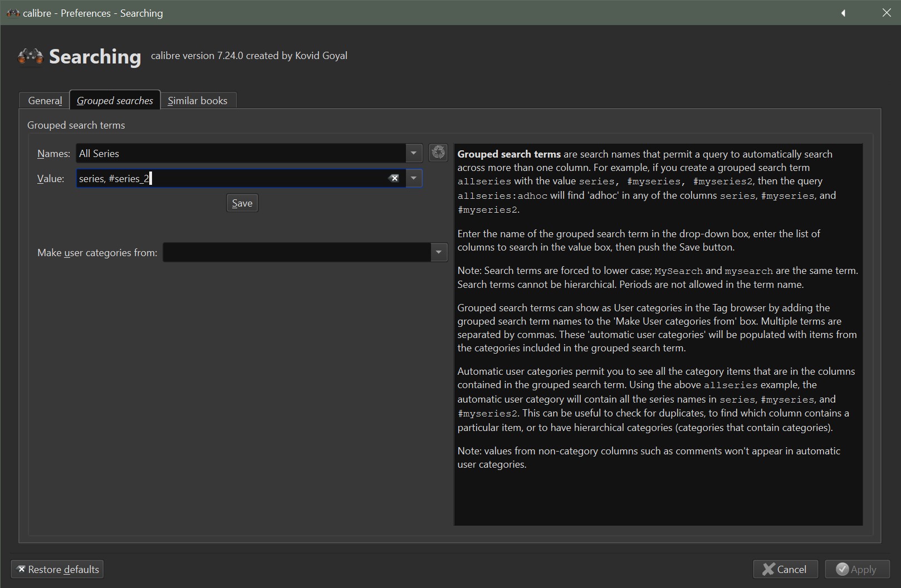Apply the searching preferences
Screen dimensions: 901x588
coord(856,569)
